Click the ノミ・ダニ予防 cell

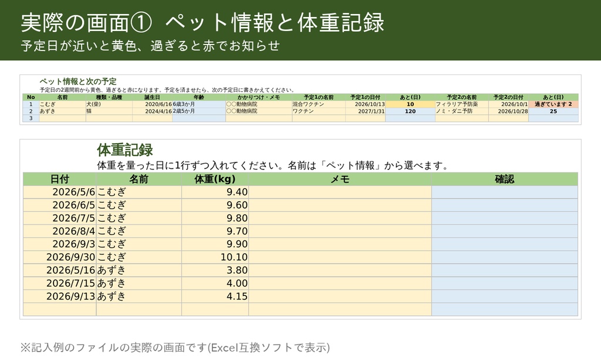coord(461,111)
